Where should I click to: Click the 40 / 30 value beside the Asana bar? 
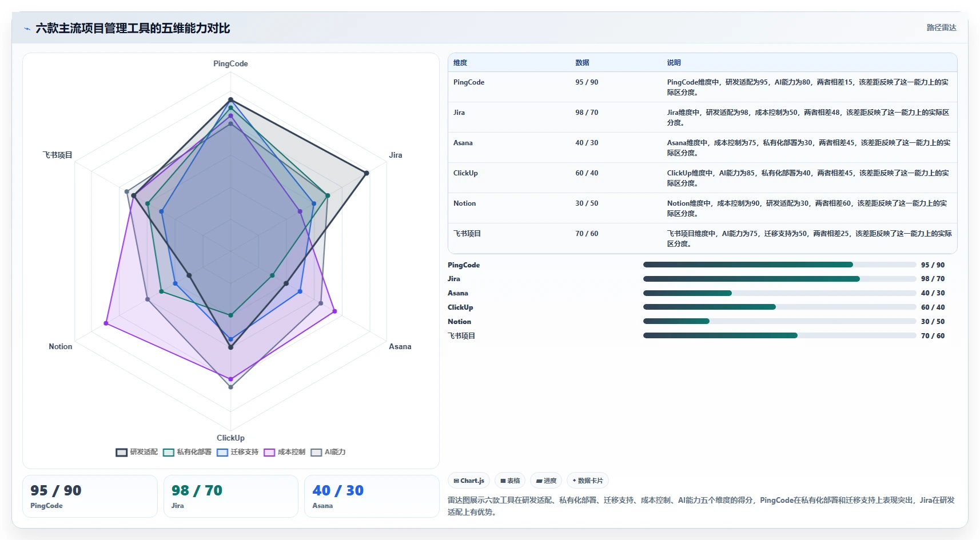click(x=933, y=293)
